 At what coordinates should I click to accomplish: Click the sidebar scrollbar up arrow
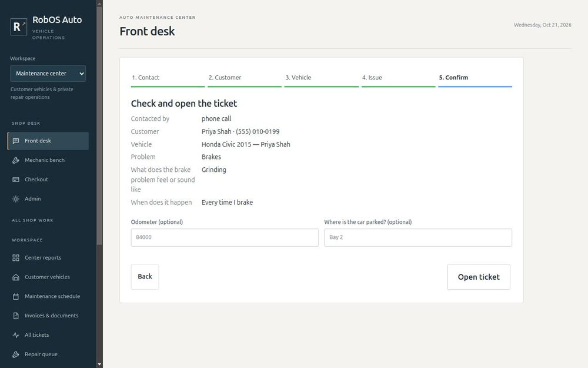point(99,4)
